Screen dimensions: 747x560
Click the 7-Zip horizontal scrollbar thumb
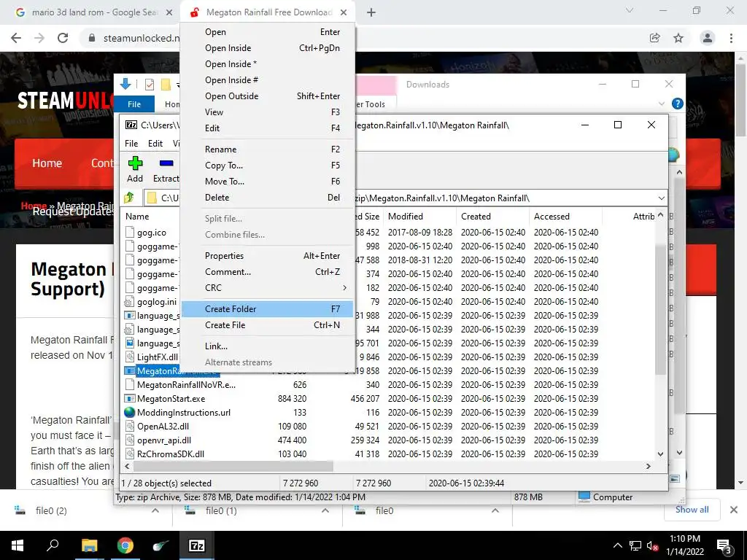pos(233,466)
